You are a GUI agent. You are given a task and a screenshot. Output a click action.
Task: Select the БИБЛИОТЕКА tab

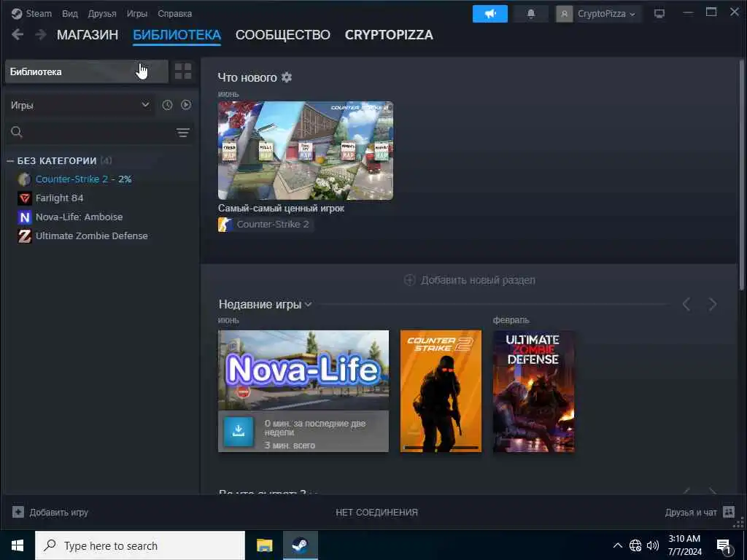[x=177, y=35]
